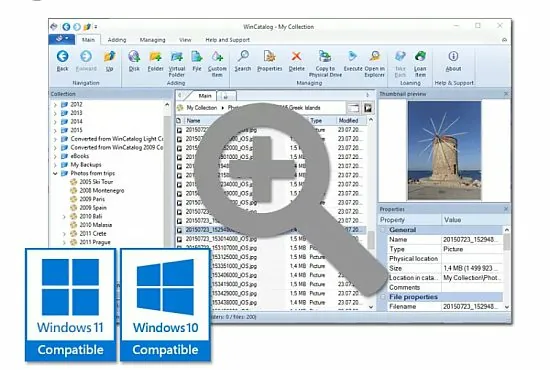Expand the My Backups node
This screenshot has height=370, width=550.
pyautogui.click(x=55, y=165)
